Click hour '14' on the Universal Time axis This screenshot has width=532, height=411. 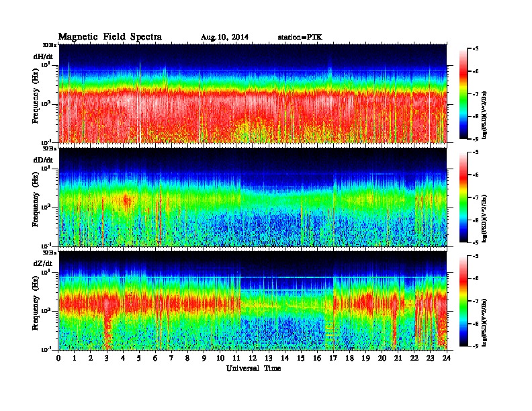(285, 358)
